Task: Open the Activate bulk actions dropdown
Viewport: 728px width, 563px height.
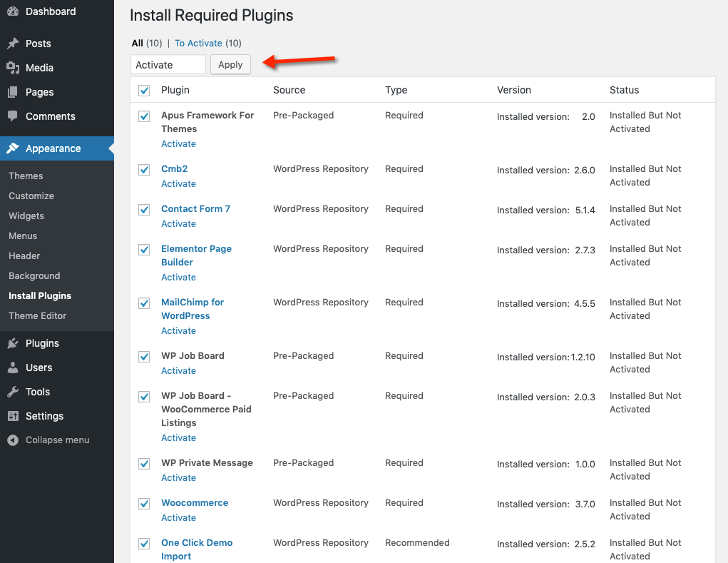Action: coord(168,65)
